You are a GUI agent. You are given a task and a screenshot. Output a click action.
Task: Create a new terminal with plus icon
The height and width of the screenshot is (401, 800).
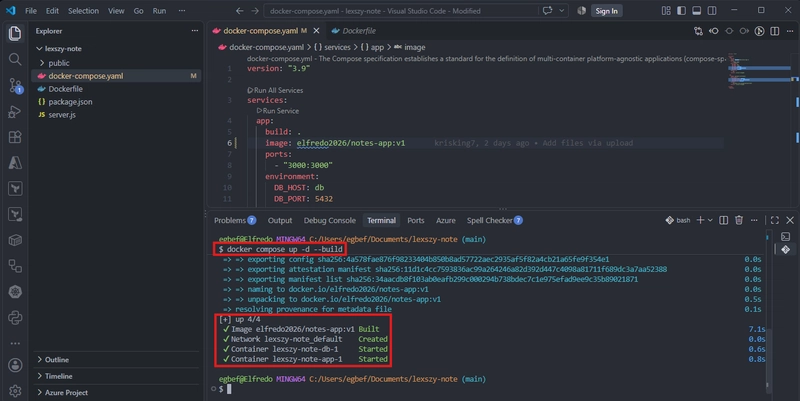click(x=701, y=220)
